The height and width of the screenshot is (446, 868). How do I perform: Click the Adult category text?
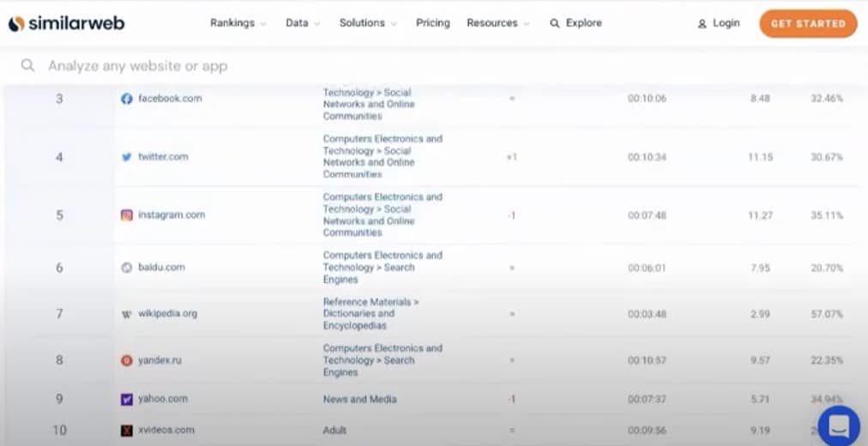click(335, 430)
